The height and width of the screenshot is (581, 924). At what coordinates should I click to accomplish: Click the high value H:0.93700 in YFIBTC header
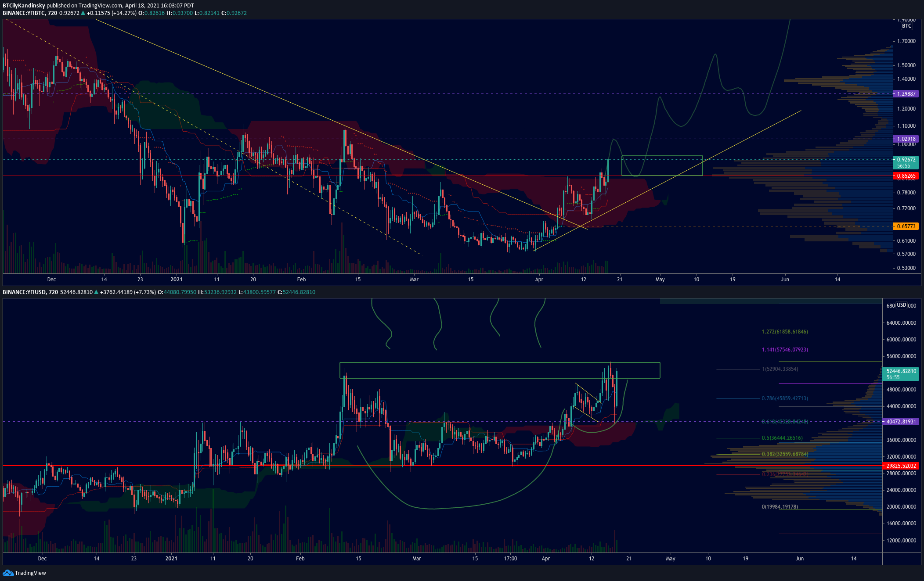pos(180,13)
